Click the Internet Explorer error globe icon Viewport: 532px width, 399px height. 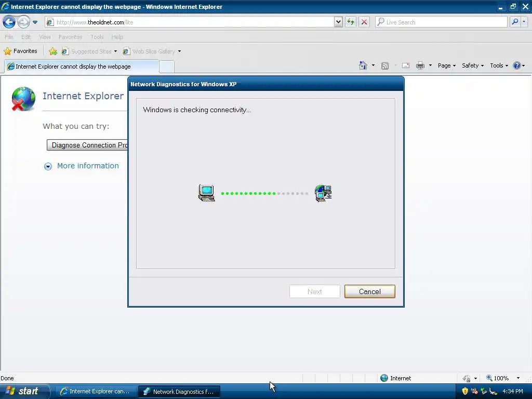click(x=23, y=99)
